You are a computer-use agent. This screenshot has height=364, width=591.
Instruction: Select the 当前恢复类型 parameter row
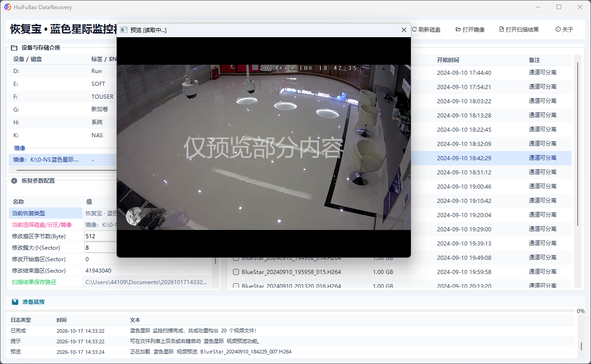pyautogui.click(x=62, y=213)
